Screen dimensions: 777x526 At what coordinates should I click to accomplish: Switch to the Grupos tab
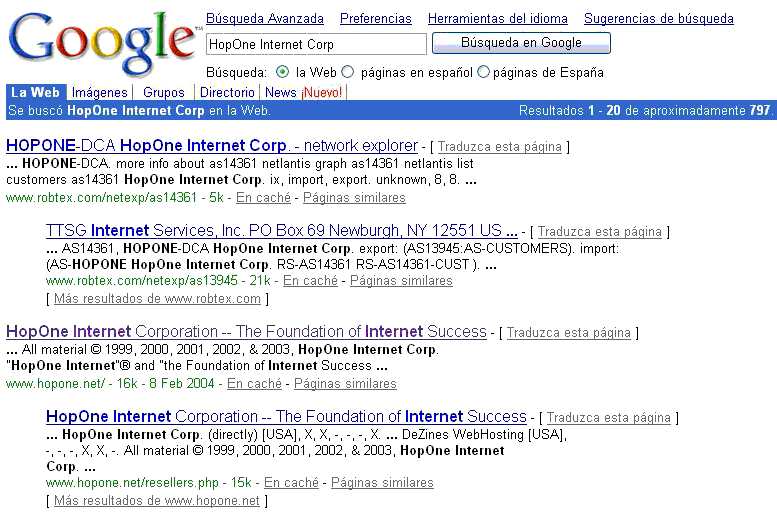(x=164, y=92)
